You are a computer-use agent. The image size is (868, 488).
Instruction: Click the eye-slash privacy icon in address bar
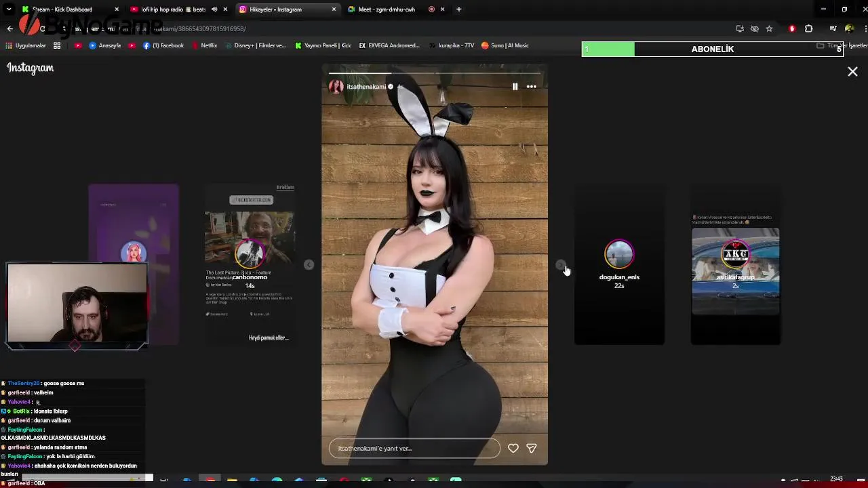point(754,28)
